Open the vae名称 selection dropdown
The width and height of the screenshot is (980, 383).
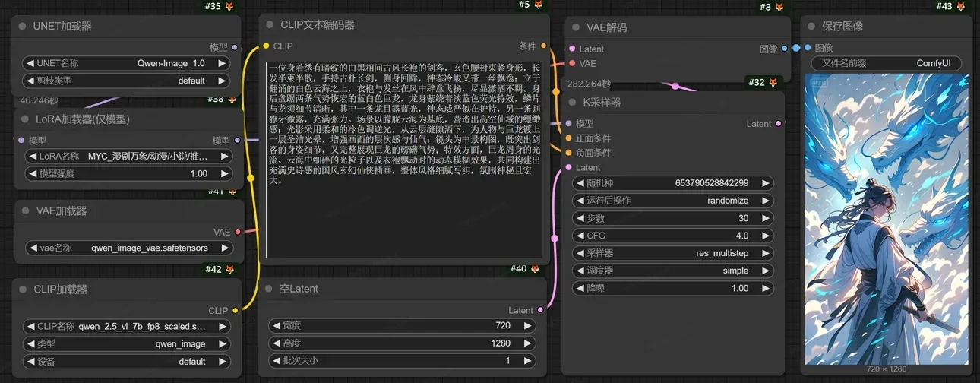(x=127, y=248)
